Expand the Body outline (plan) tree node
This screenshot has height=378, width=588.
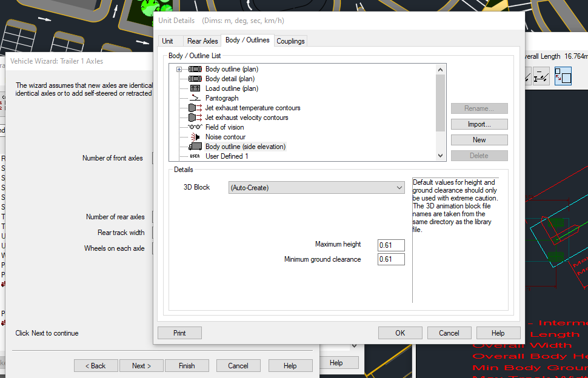pyautogui.click(x=179, y=69)
